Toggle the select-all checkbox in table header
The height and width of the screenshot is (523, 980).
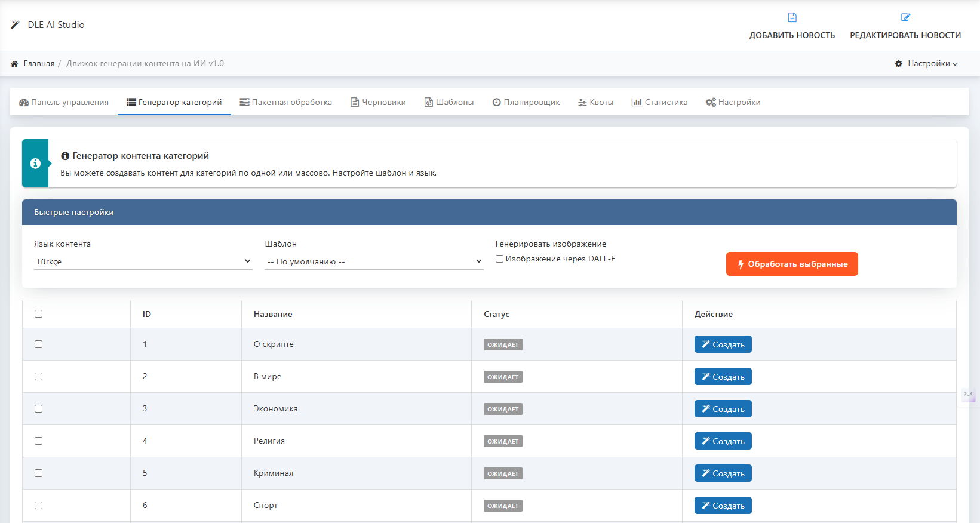tap(39, 314)
